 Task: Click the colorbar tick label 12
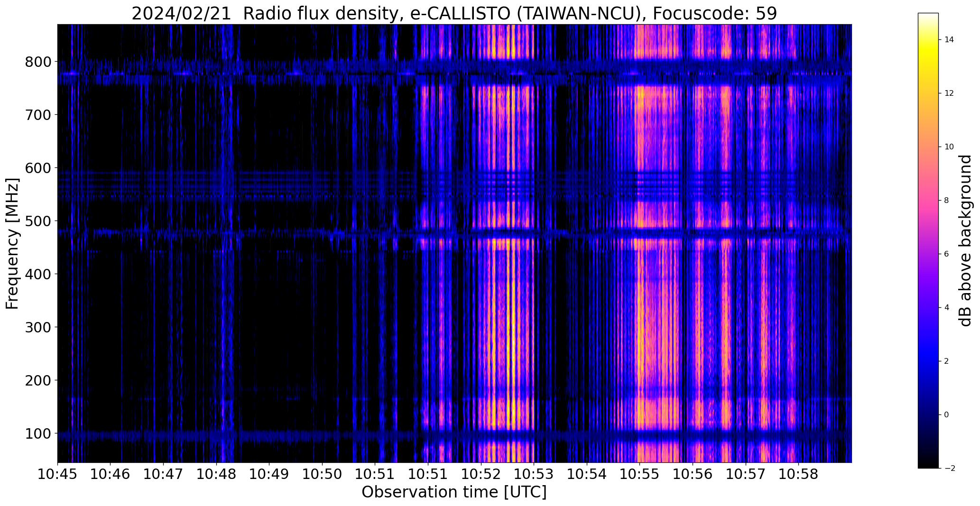[949, 93]
